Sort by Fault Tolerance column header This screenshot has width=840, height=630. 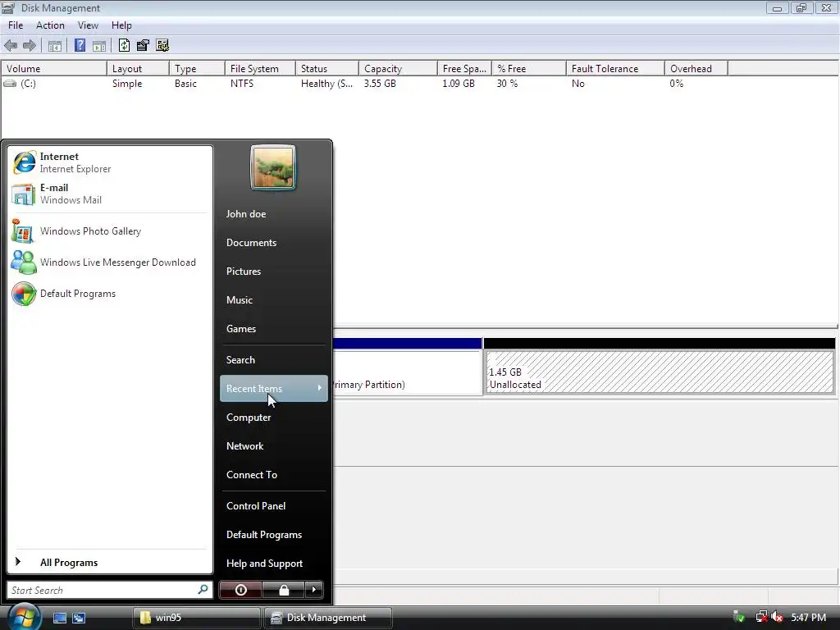pos(615,69)
